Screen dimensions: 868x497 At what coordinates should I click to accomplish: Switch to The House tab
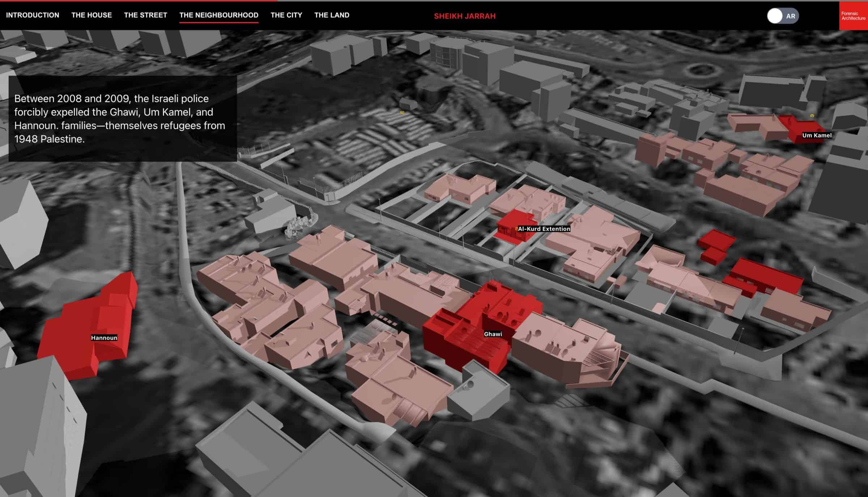pos(92,15)
